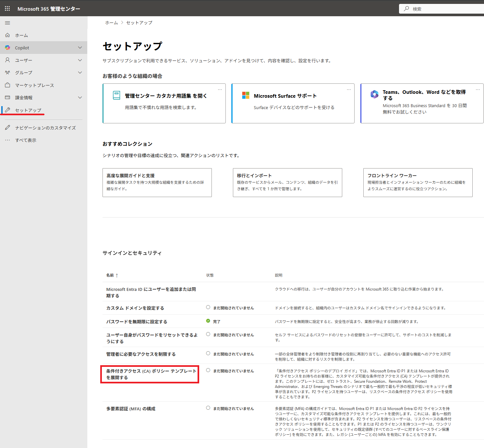Select セットアップ in sidebar
484x448 pixels.
43,110
